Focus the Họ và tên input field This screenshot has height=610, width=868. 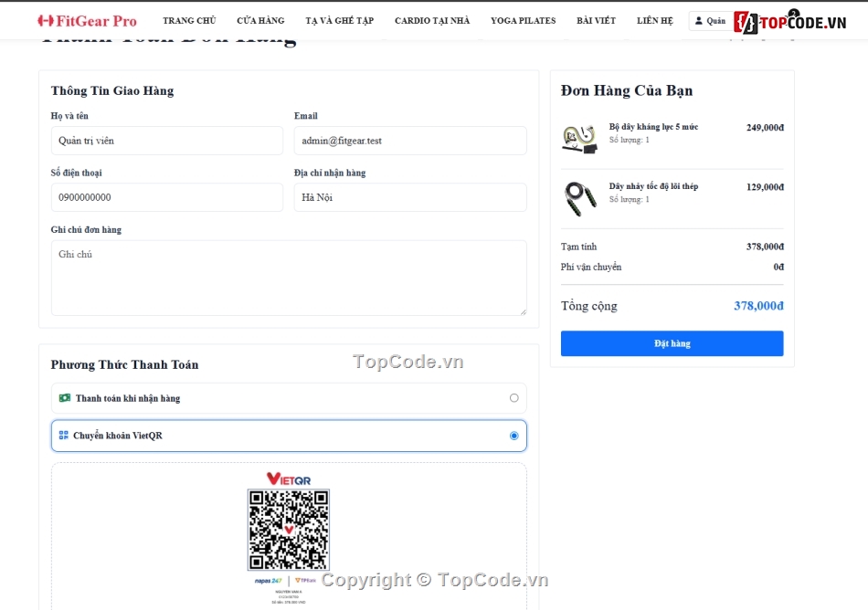166,141
